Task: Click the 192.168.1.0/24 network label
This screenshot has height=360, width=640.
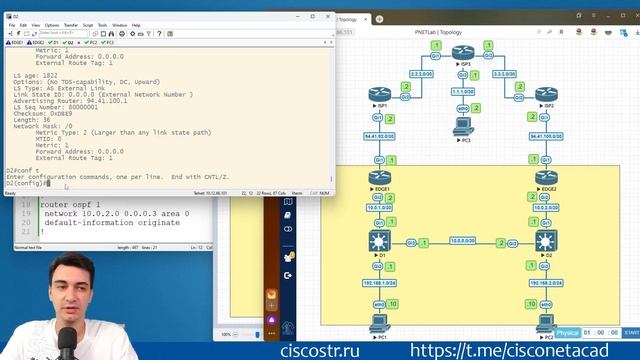Action: pos(379,283)
